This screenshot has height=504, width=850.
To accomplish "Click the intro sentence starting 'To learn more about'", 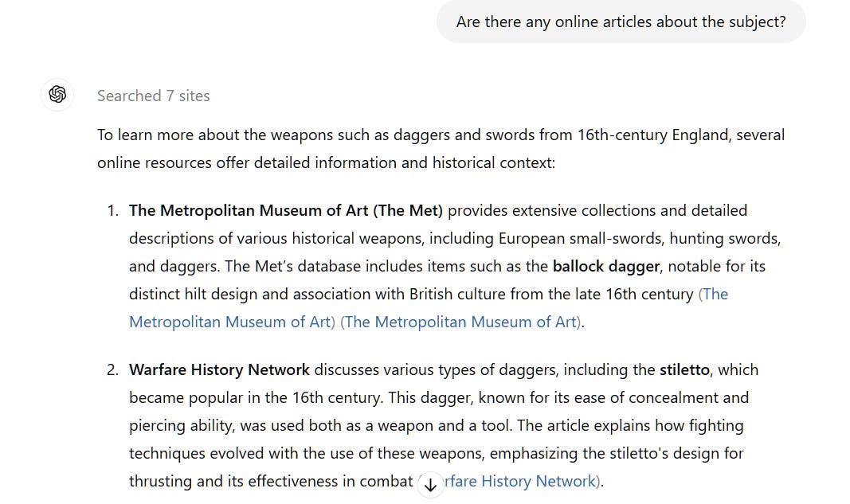I will click(441, 148).
